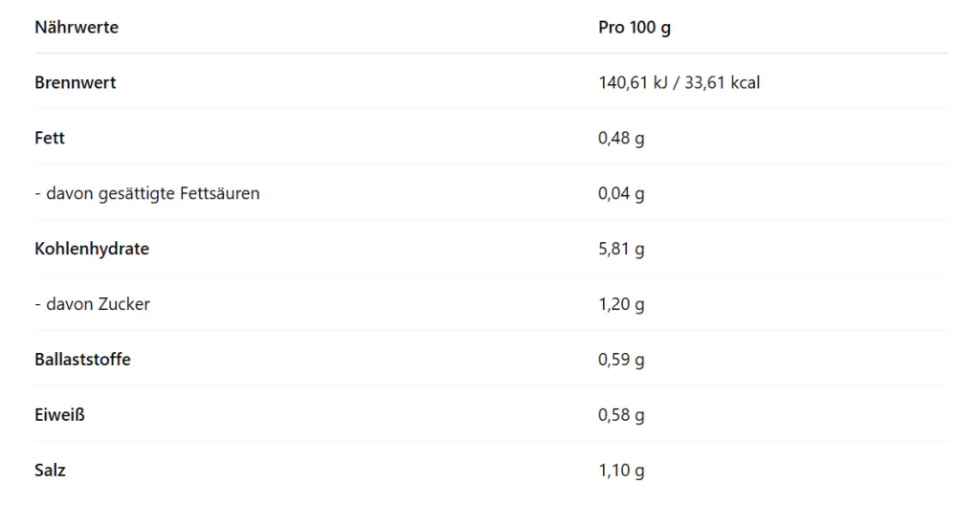This screenshot has width=980, height=505.
Task: Select the 1,10 g salt value
Action: click(x=621, y=472)
